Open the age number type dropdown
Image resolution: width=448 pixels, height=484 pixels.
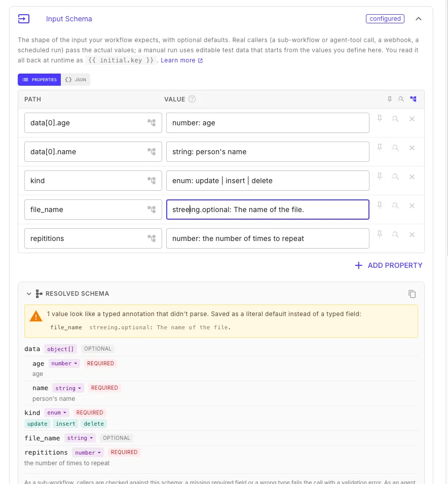pos(64,364)
